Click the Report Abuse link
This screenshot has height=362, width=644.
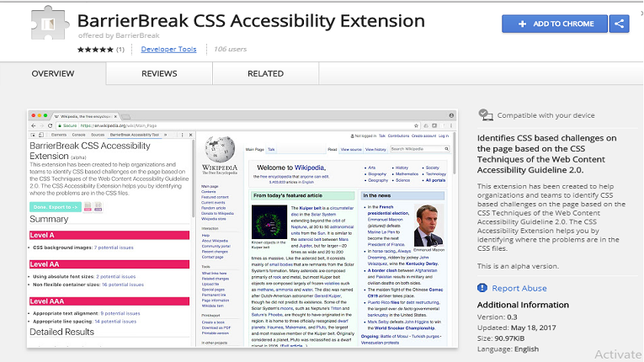pyautogui.click(x=519, y=289)
